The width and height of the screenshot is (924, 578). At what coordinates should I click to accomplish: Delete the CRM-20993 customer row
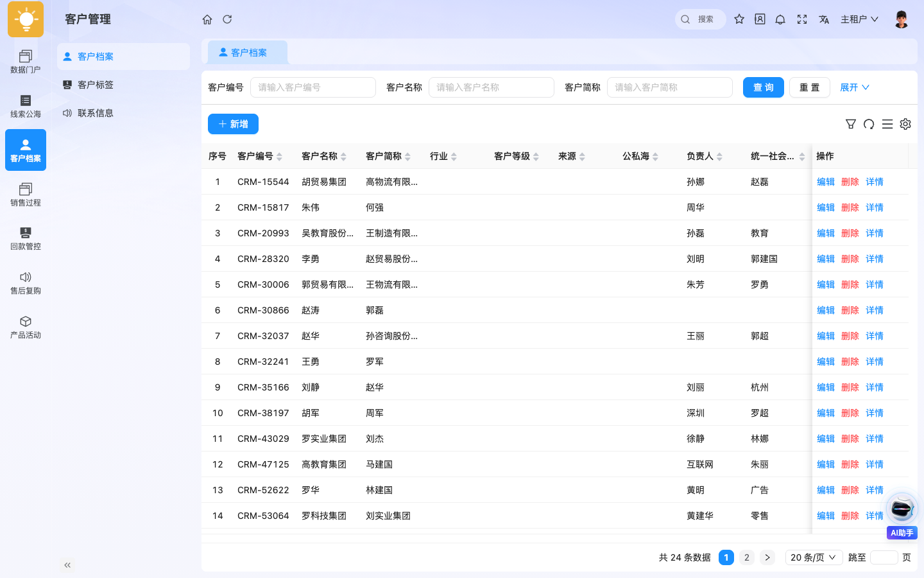point(850,233)
